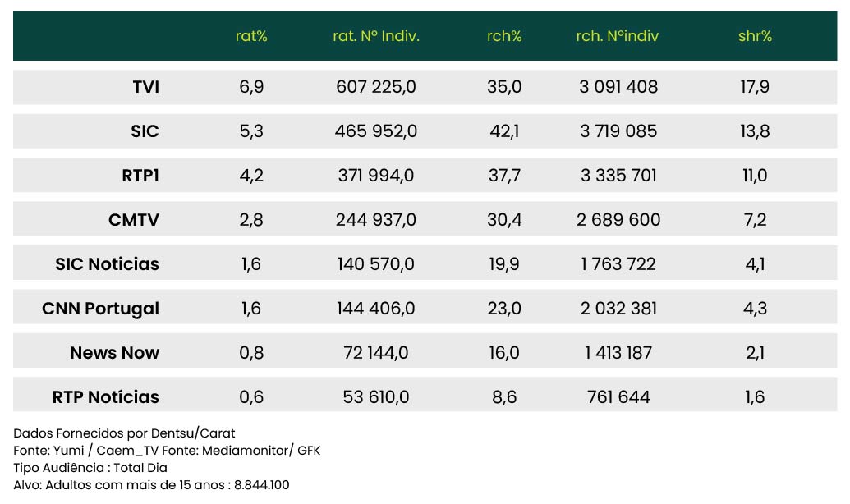Click the rat. Nº Indiv. column header

pyautogui.click(x=376, y=36)
